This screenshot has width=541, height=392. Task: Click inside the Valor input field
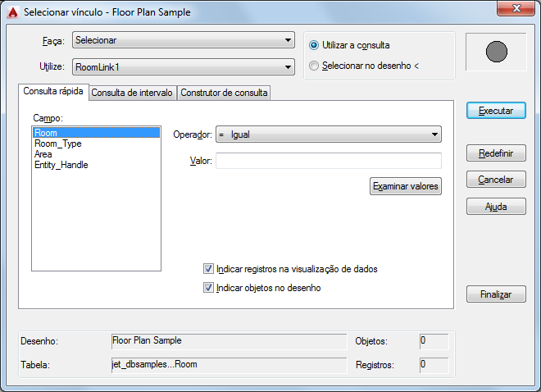click(x=329, y=161)
